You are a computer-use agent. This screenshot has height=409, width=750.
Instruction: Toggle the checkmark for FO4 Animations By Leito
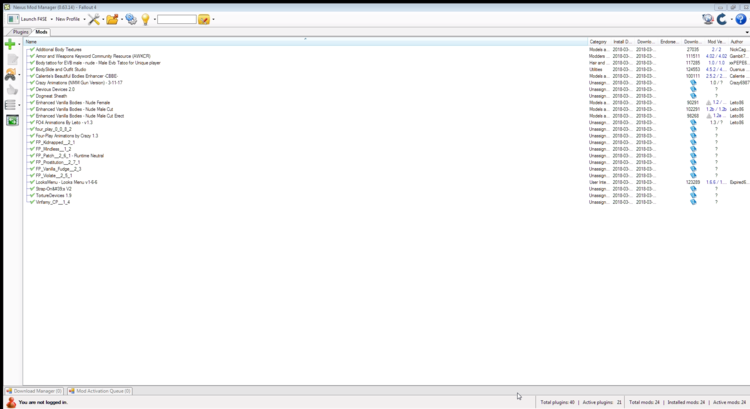pyautogui.click(x=32, y=122)
